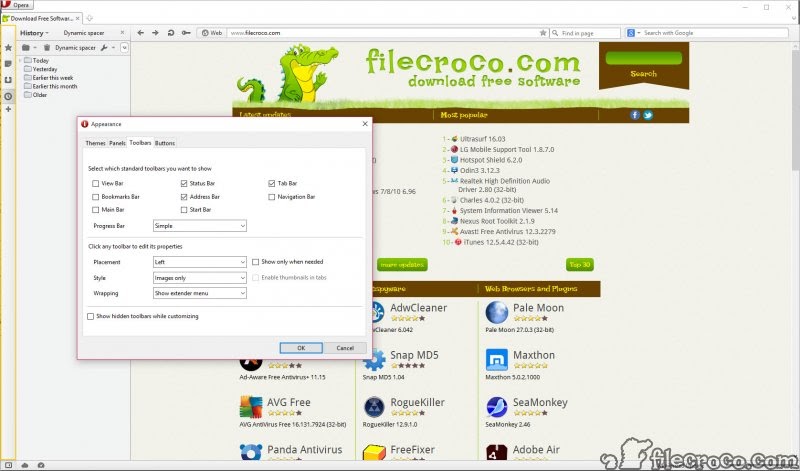This screenshot has width=800, height=471.
Task: Toggle panel button in status bar
Action: (x=8, y=465)
